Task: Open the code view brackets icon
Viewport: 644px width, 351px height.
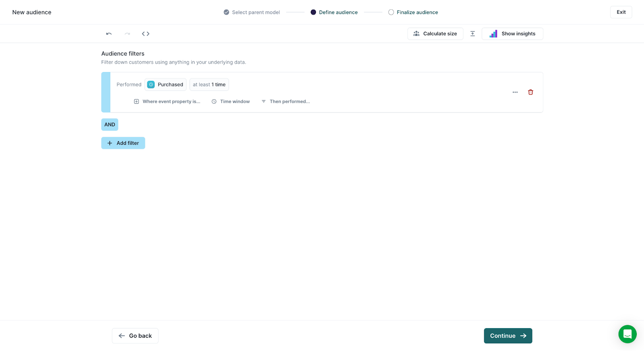Action: [x=146, y=34]
